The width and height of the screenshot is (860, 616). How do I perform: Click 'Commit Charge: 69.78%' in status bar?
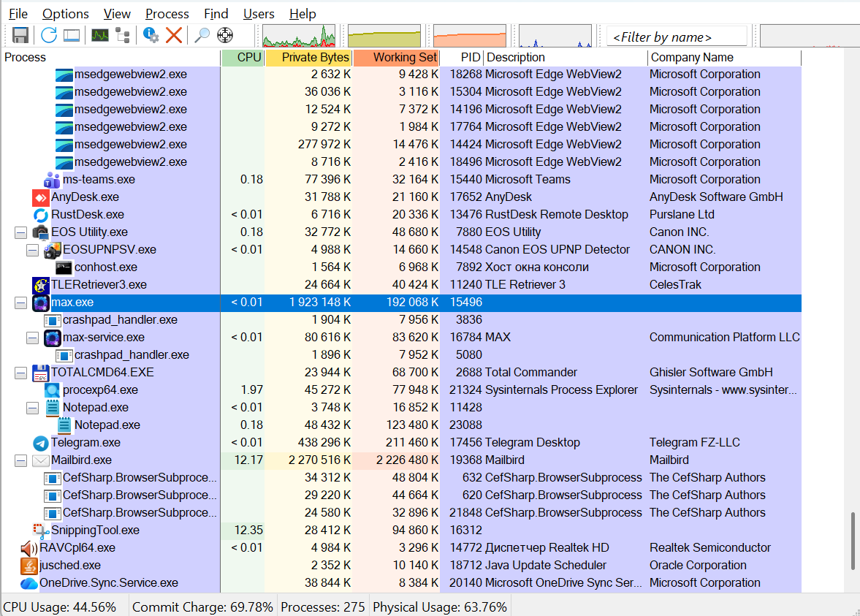pyautogui.click(x=202, y=607)
